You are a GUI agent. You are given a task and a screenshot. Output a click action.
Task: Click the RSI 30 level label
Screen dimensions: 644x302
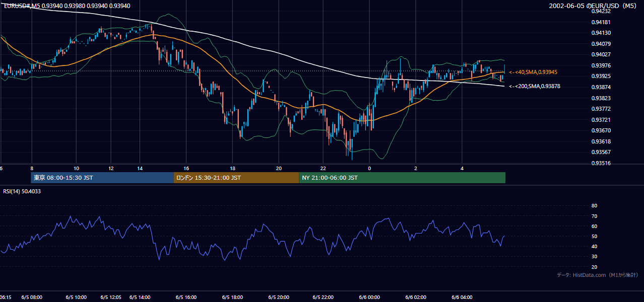(594, 257)
